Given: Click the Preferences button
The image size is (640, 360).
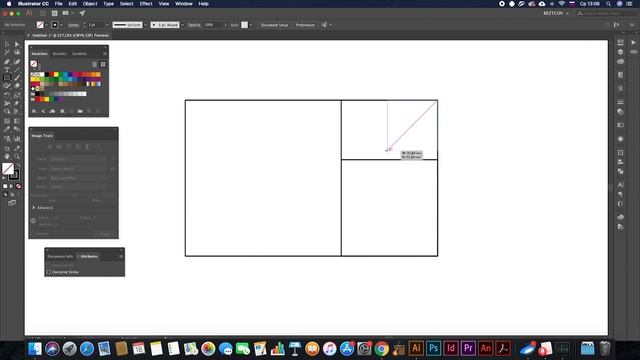Looking at the screenshot, I should click(x=305, y=25).
